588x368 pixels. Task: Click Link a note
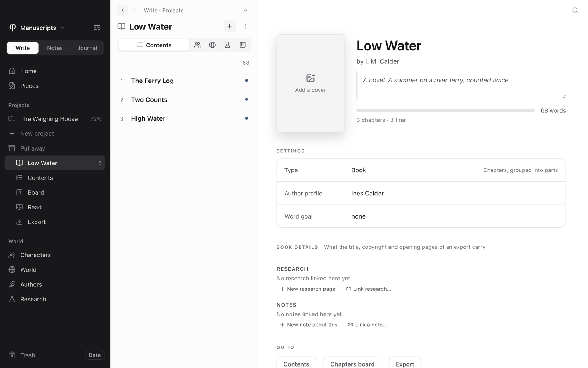(x=367, y=325)
